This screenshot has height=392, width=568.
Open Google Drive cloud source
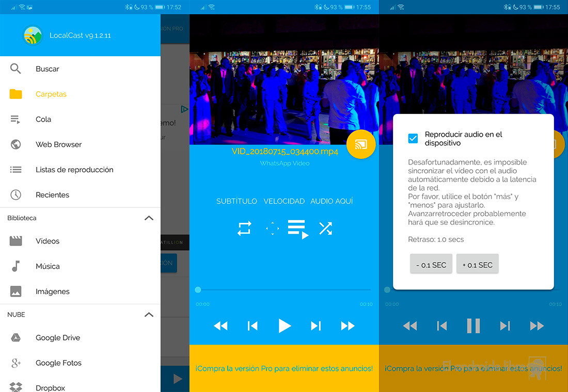(57, 338)
